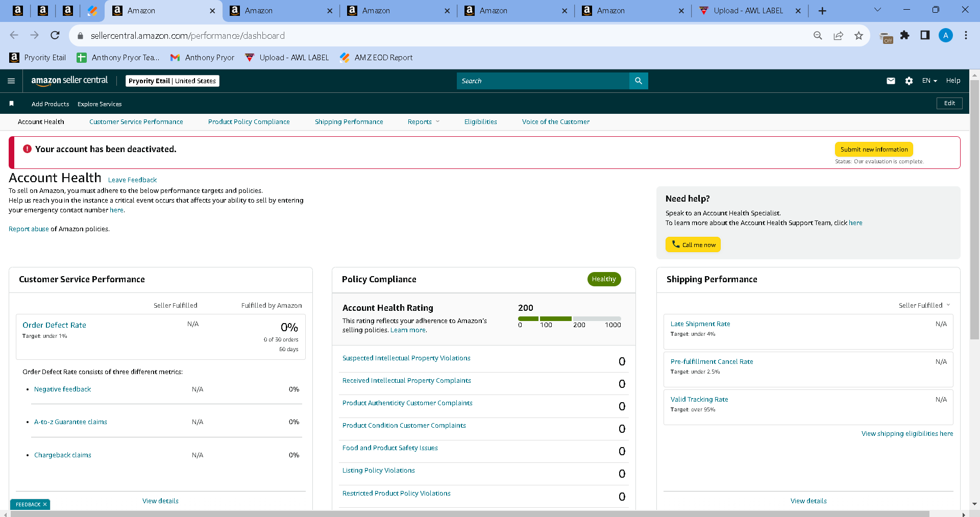The image size is (980, 517).
Task: Open the Negative feedback link
Action: (x=62, y=389)
